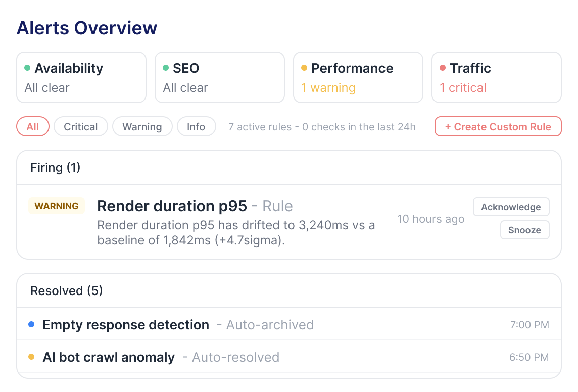Click the 'Auto-resolved' status label

[235, 357]
